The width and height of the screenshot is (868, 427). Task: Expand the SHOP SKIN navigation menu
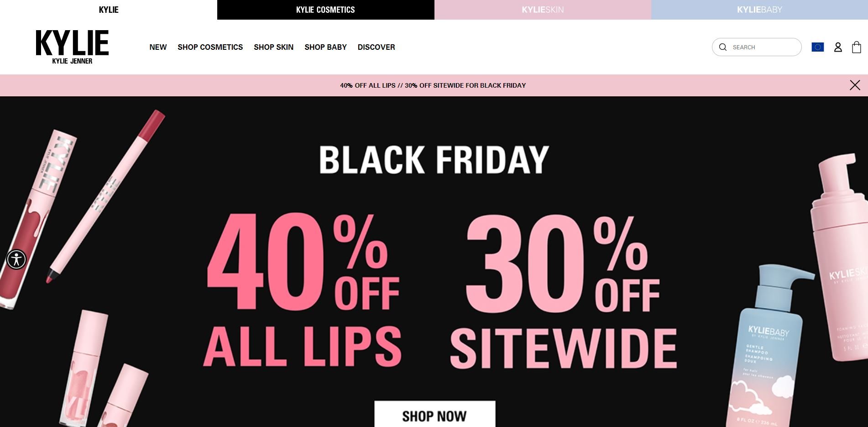[x=273, y=47]
